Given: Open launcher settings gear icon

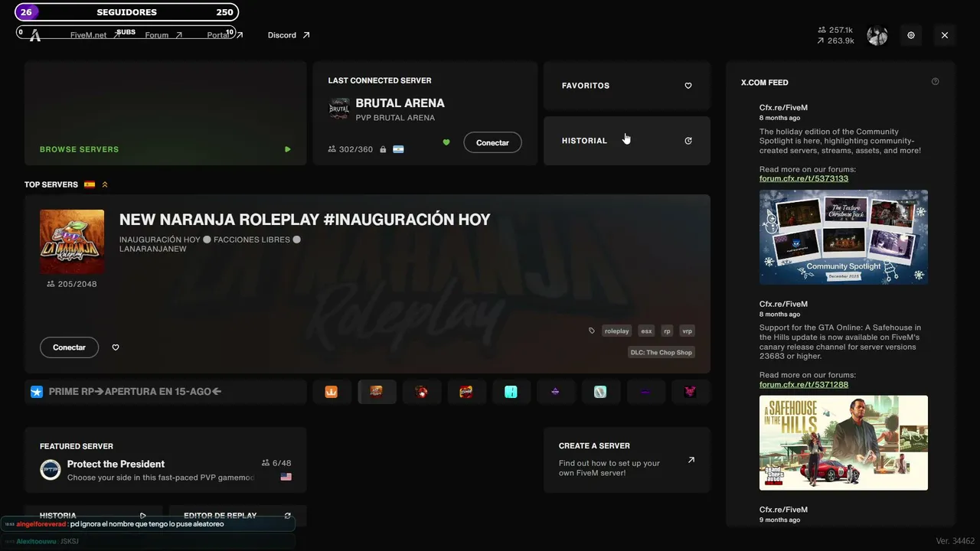Looking at the screenshot, I should 911,35.
